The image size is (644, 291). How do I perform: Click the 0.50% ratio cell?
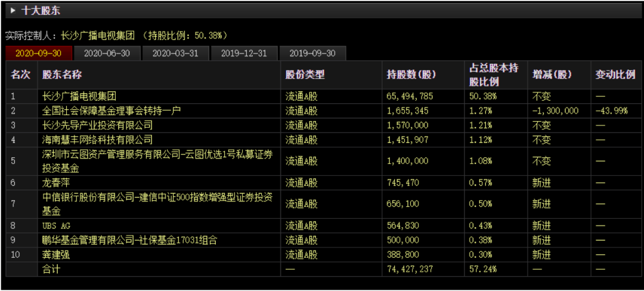pyautogui.click(x=481, y=205)
